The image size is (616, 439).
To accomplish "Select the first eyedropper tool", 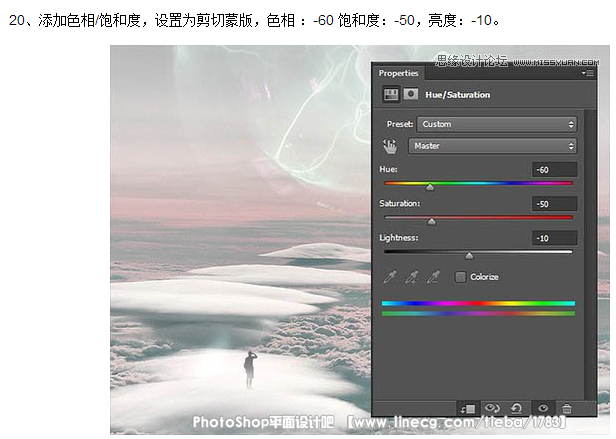I will pyautogui.click(x=391, y=276).
